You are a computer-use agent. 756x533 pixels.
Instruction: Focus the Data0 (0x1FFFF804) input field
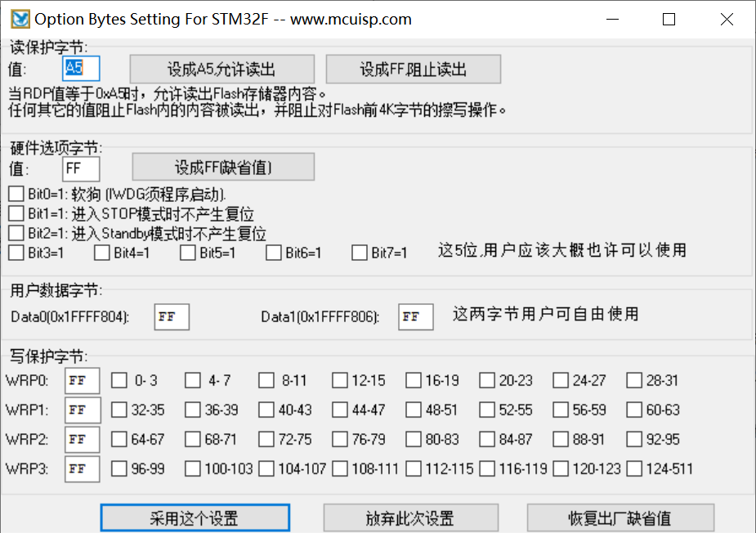coord(171,317)
